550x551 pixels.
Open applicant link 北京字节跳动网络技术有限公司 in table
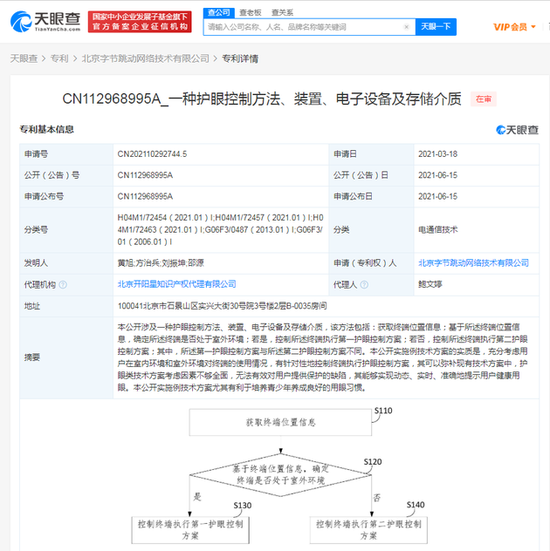coord(473,263)
